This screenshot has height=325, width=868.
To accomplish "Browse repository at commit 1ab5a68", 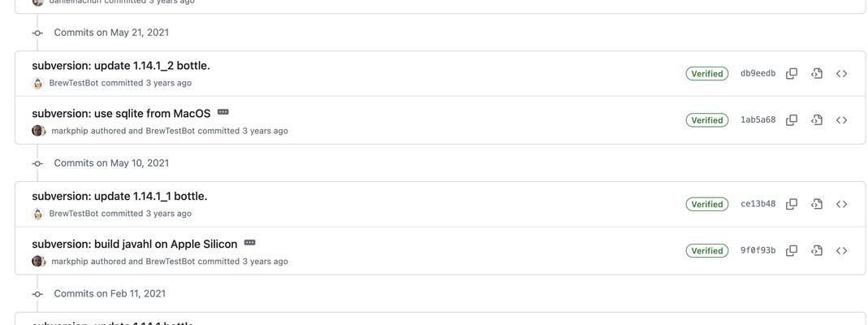I will pos(841,120).
